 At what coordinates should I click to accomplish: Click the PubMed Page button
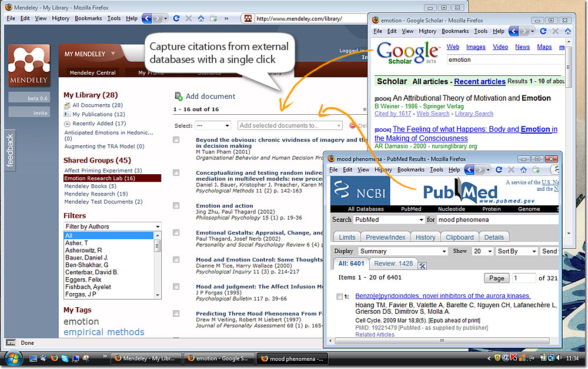496,278
